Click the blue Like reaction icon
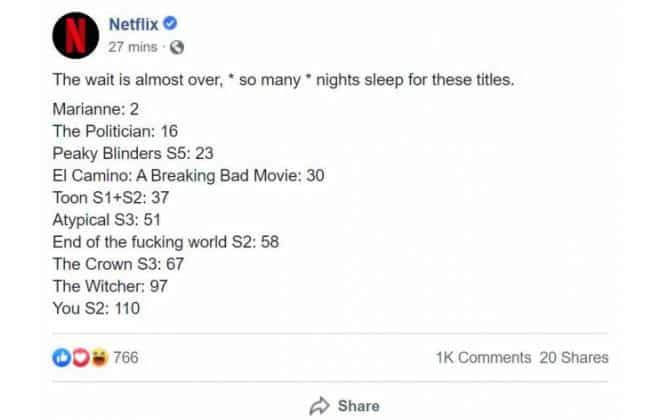This screenshot has height=420, width=660. 61,358
